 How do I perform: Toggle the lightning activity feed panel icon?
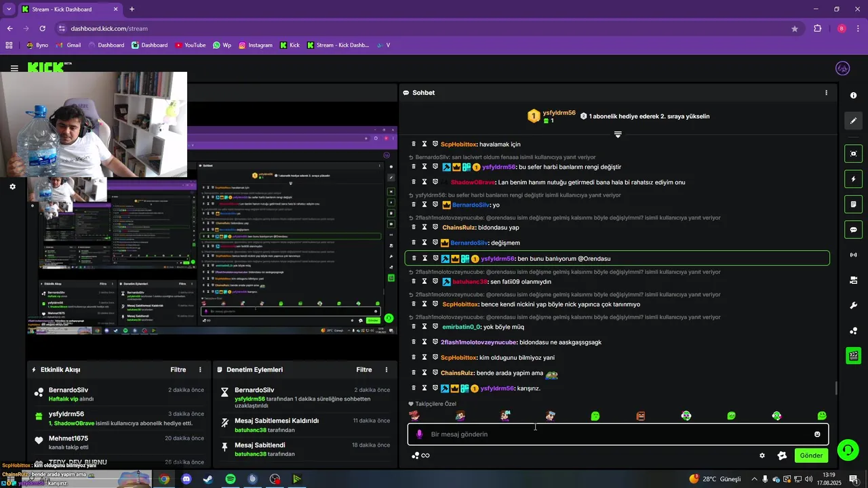click(853, 179)
